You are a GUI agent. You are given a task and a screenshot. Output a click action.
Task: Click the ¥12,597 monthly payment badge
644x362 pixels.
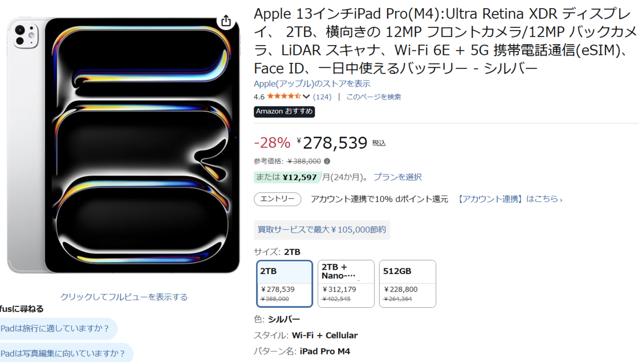pos(288,177)
